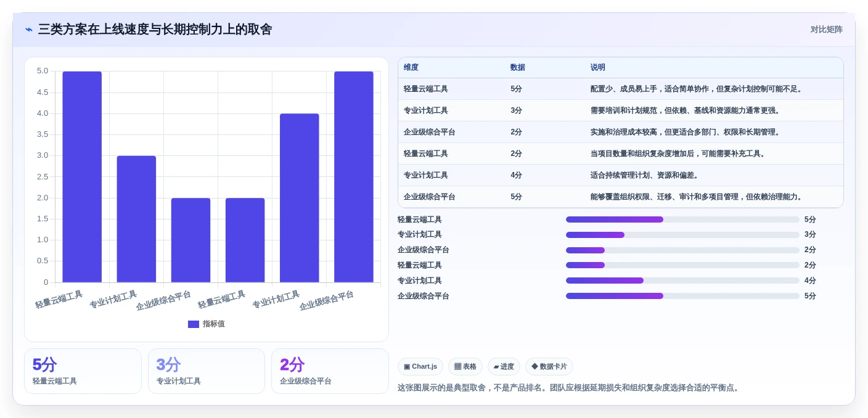868x418 pixels.
Task: Click the chart bar reaching 5.0 for 轻量云端工具
Action: (x=82, y=177)
